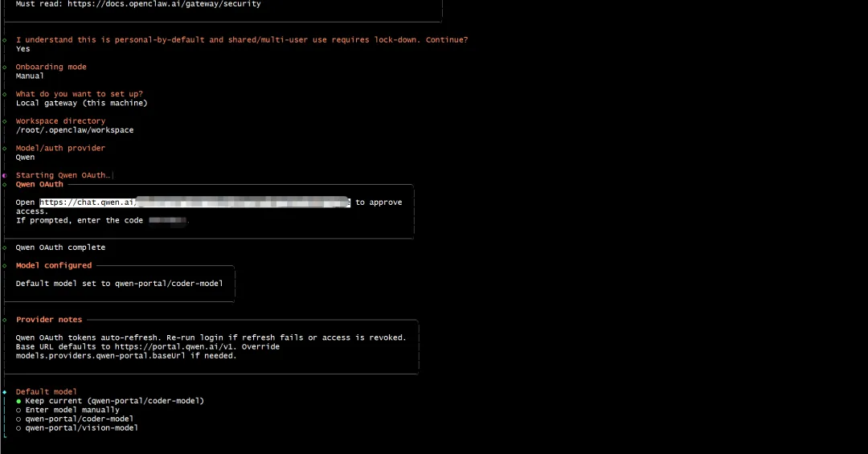Image resolution: width=868 pixels, height=454 pixels.
Task: Click the 'Workspace directory' prompt label
Action: tap(60, 121)
